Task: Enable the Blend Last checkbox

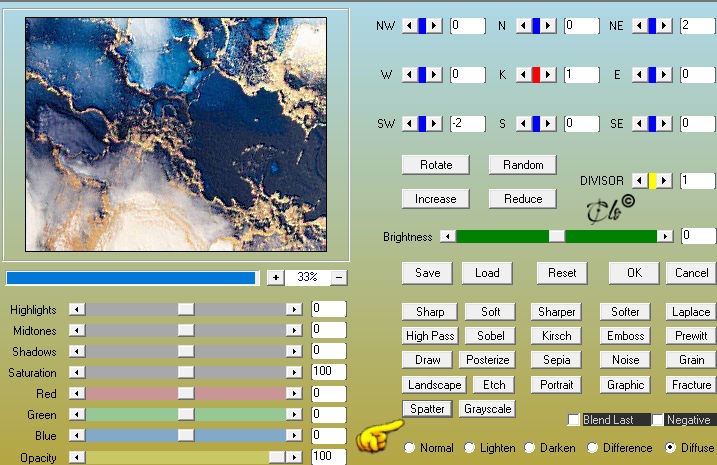Action: (573, 419)
